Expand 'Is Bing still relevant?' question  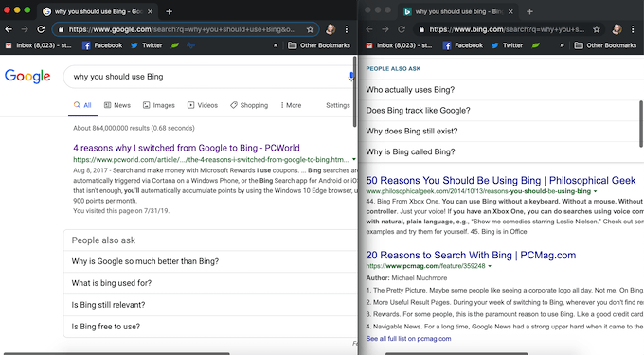pos(210,305)
